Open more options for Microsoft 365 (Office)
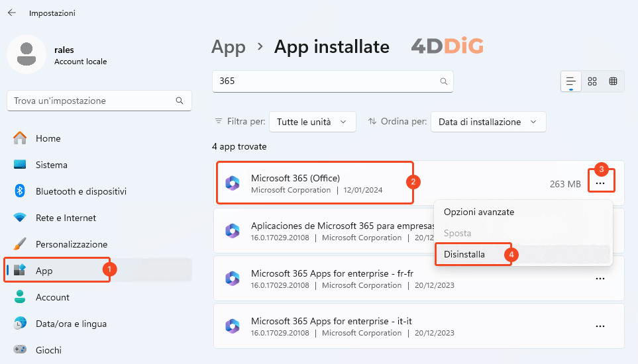This screenshot has width=638, height=364. click(600, 183)
